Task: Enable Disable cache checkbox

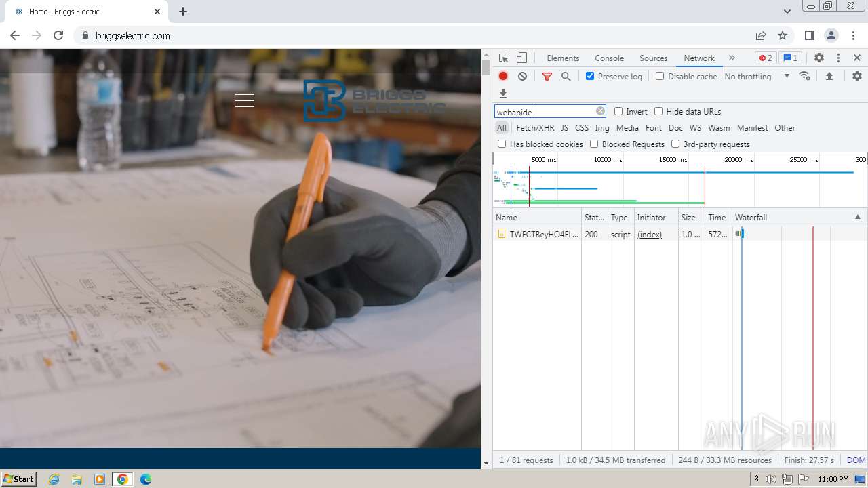Action: (x=660, y=76)
